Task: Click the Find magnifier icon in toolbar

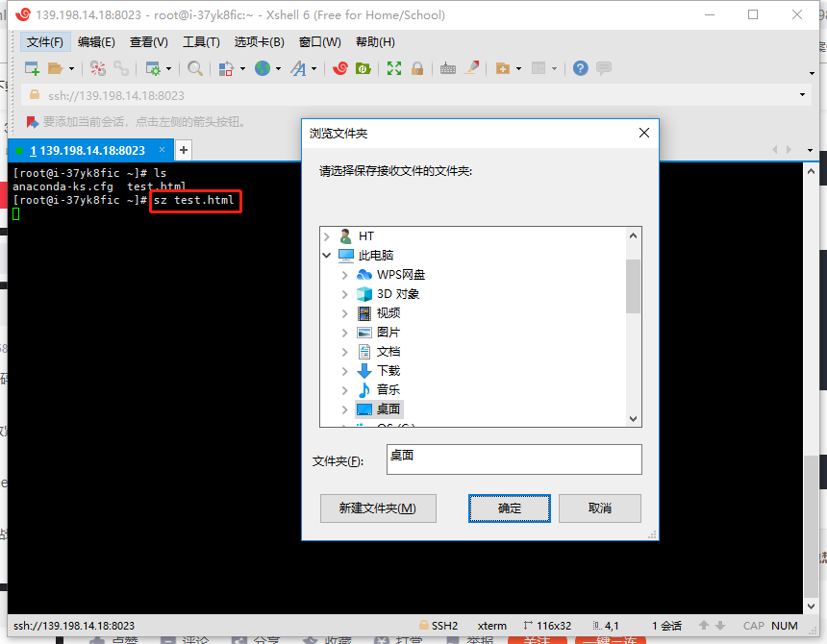Action: point(195,68)
